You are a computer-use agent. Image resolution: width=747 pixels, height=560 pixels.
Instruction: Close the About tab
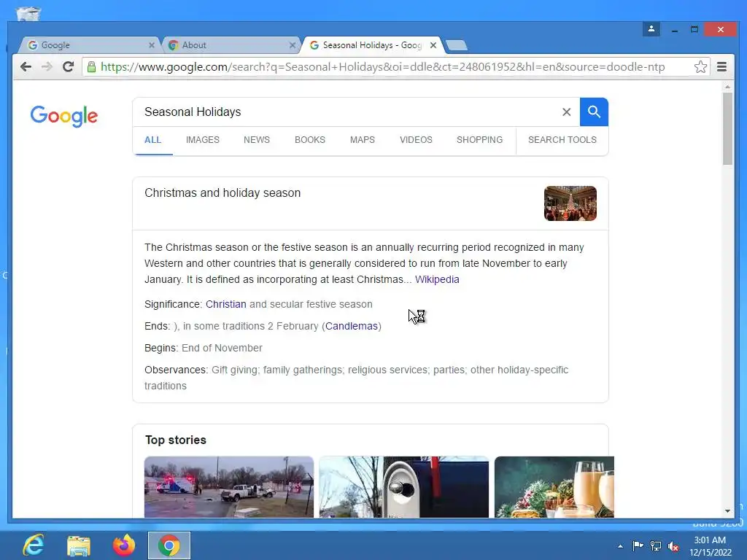(293, 45)
